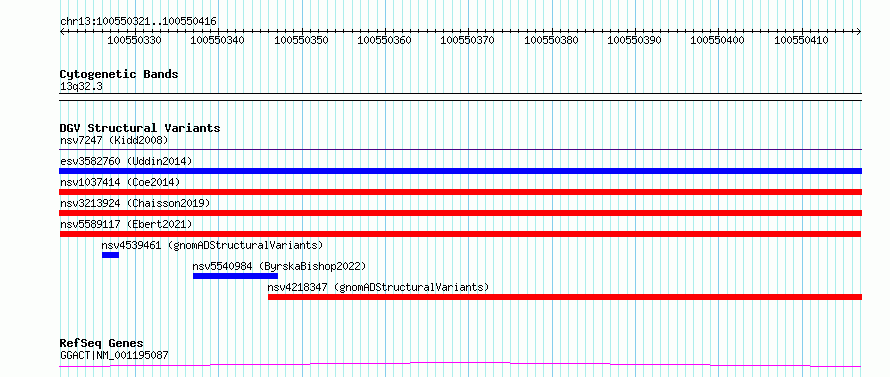Screen dimensions: 890x377
Task: Click ruler position 100550360
Action: pos(385,40)
